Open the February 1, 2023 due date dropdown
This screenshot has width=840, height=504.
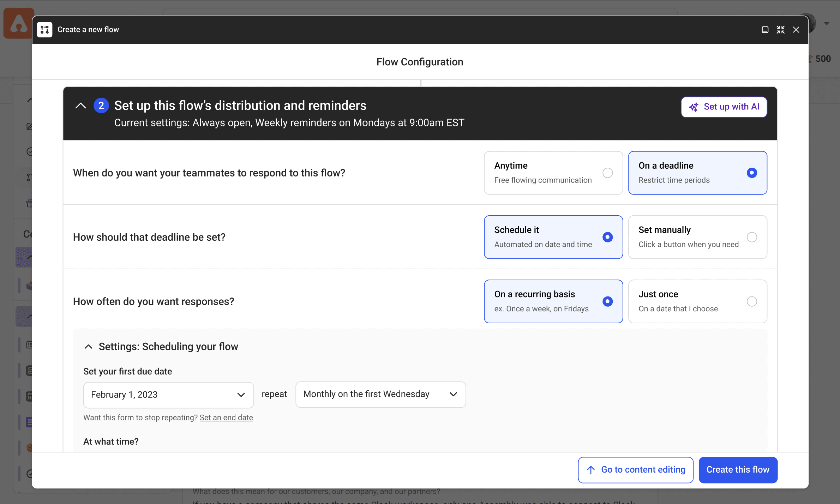click(x=168, y=395)
